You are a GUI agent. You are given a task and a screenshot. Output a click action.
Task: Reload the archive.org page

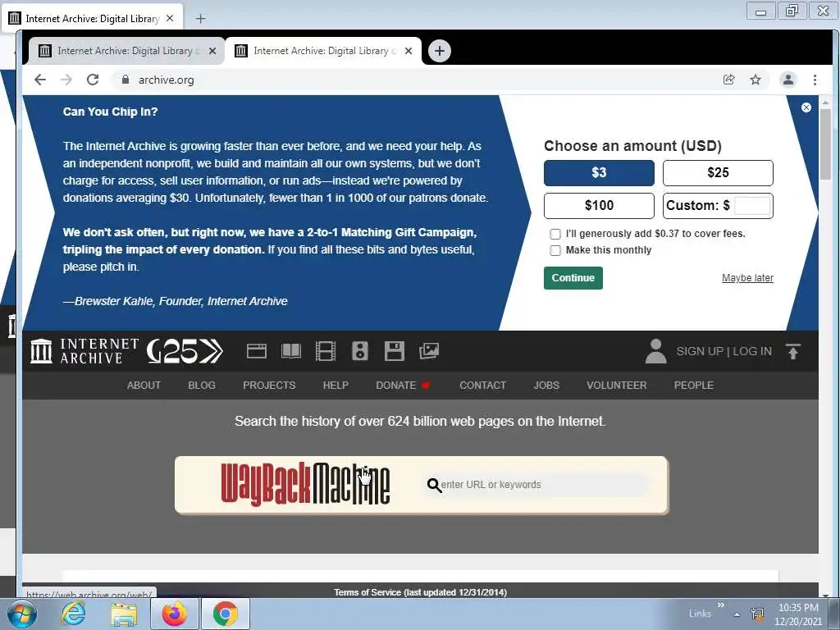point(93,80)
